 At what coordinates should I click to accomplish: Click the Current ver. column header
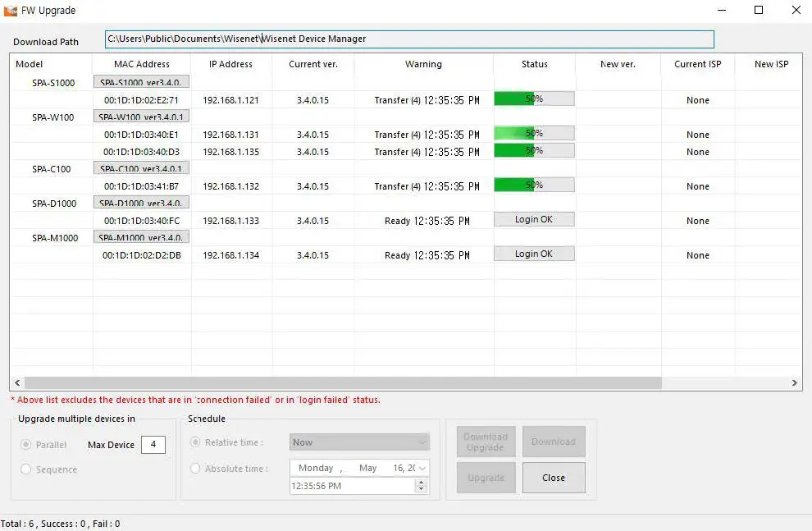313,64
